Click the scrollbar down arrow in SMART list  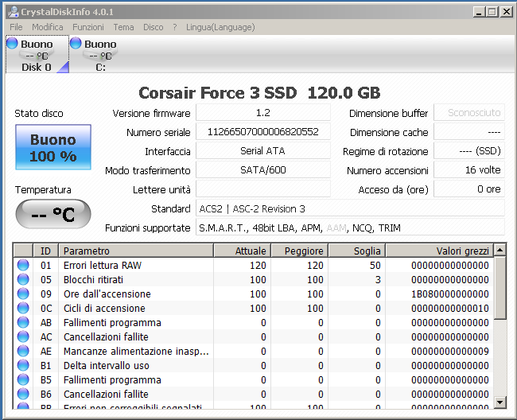(x=500, y=402)
